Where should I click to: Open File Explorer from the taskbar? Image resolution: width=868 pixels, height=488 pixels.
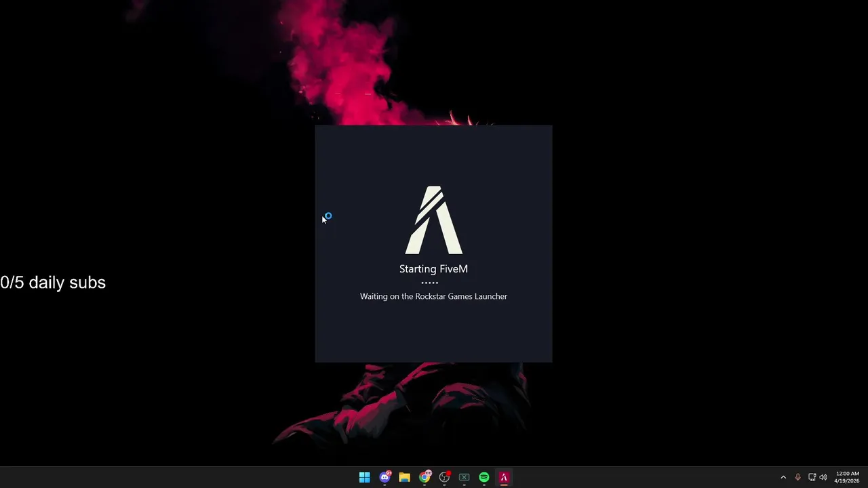(404, 477)
